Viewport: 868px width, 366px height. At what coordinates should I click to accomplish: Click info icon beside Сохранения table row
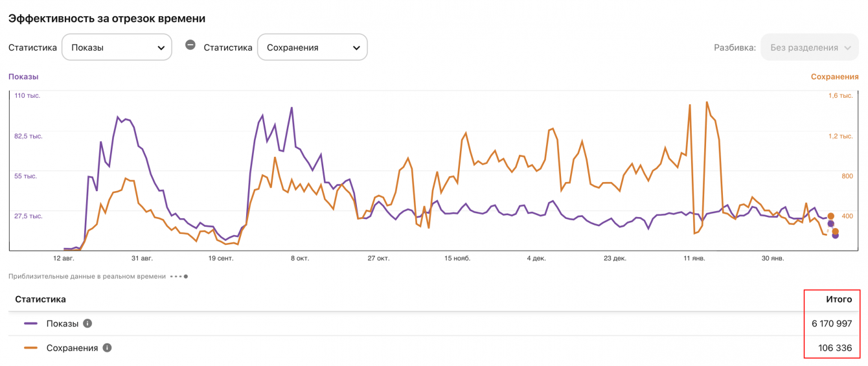coord(107,348)
